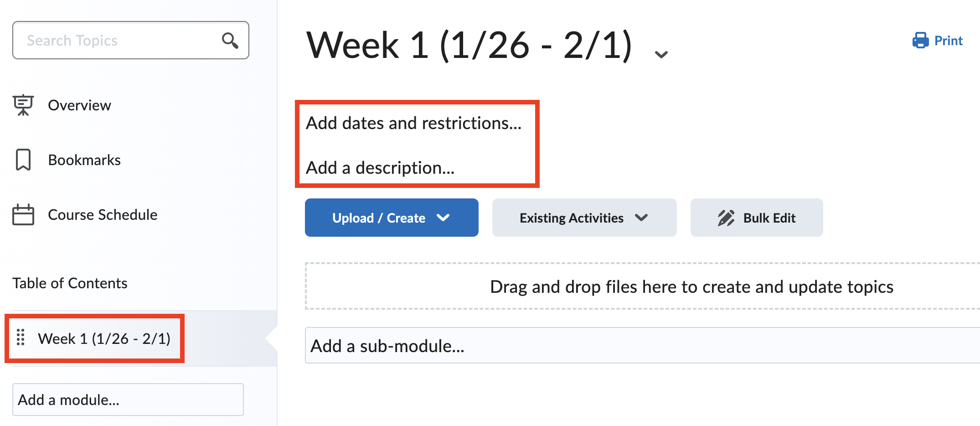Screen dimensions: 980x426
Task: Select Week 1 (1/26 - 2/1) module
Action: click(104, 338)
